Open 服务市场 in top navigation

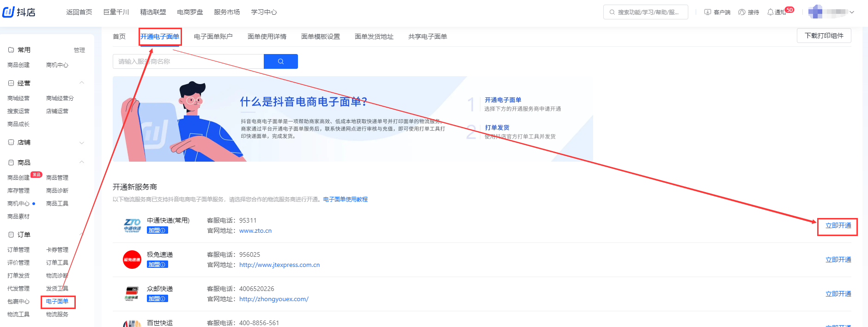point(227,12)
